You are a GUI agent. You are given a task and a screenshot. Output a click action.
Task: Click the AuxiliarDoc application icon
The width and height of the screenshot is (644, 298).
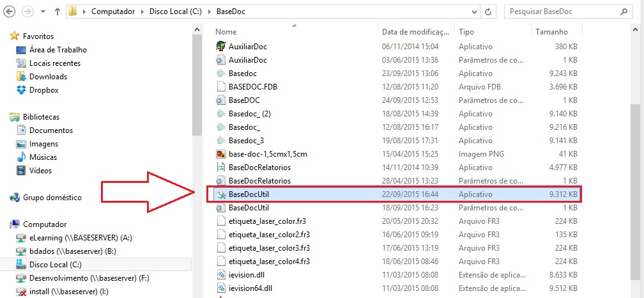tap(220, 47)
